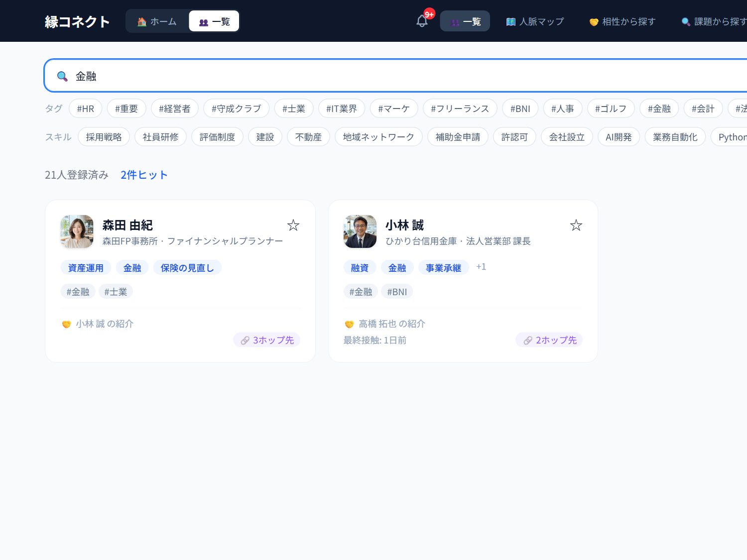Screen dimensions: 747x560
Task: Click 小林 誠's profile photo
Action: [360, 231]
